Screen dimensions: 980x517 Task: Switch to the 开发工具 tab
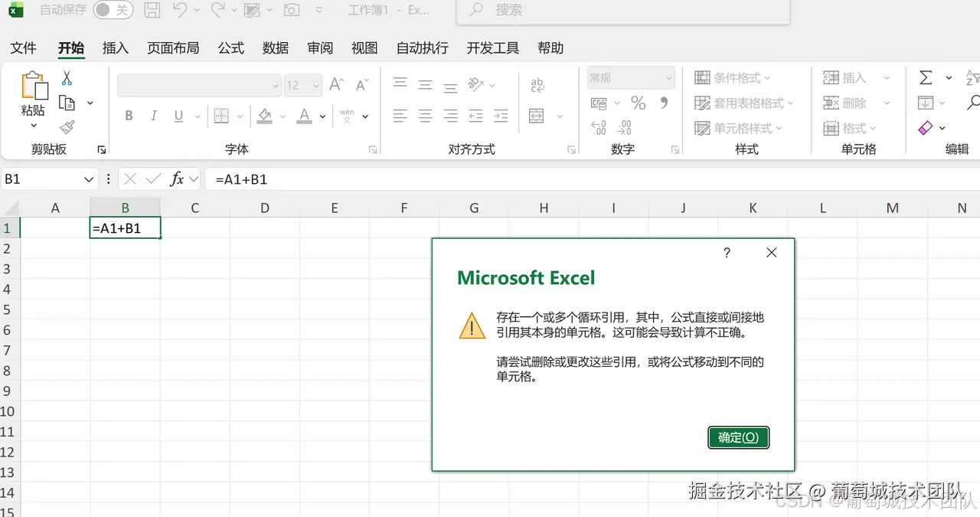coord(493,48)
